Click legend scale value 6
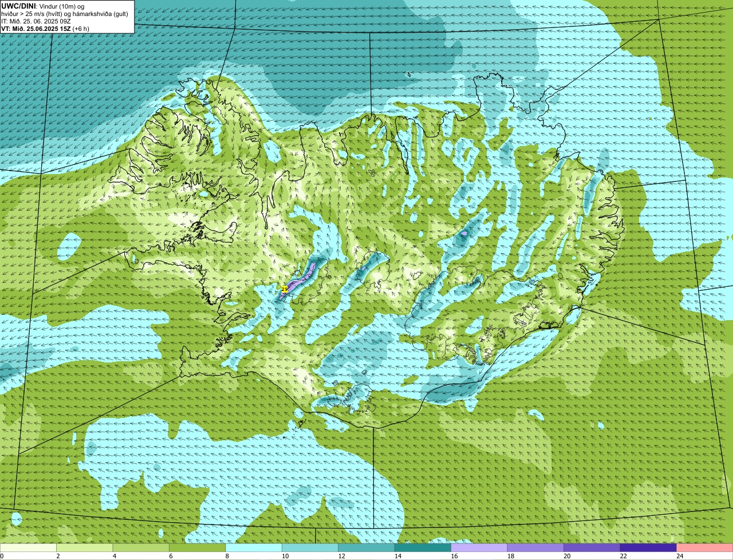This screenshot has height=560, width=733. click(x=170, y=556)
